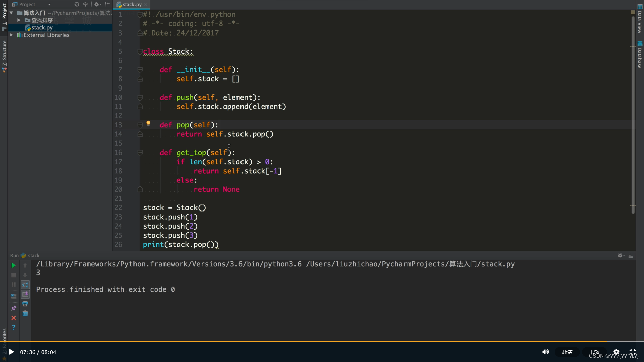Open the Database side panel
This screenshot has width=644, height=362.
(640, 55)
